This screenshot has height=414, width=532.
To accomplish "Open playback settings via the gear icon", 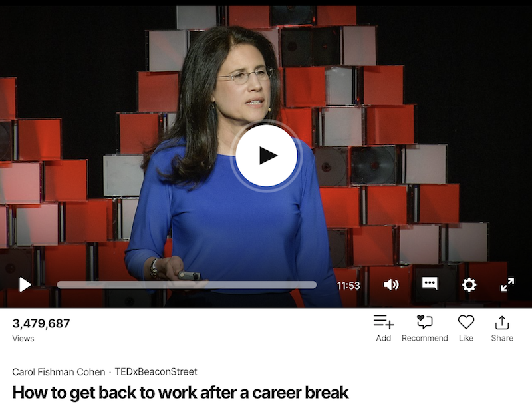I will click(x=469, y=285).
